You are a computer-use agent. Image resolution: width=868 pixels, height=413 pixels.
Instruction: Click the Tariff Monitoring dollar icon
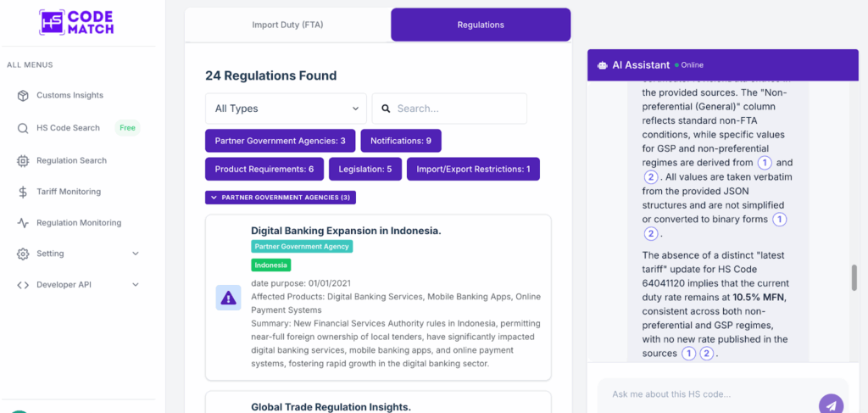(x=23, y=192)
